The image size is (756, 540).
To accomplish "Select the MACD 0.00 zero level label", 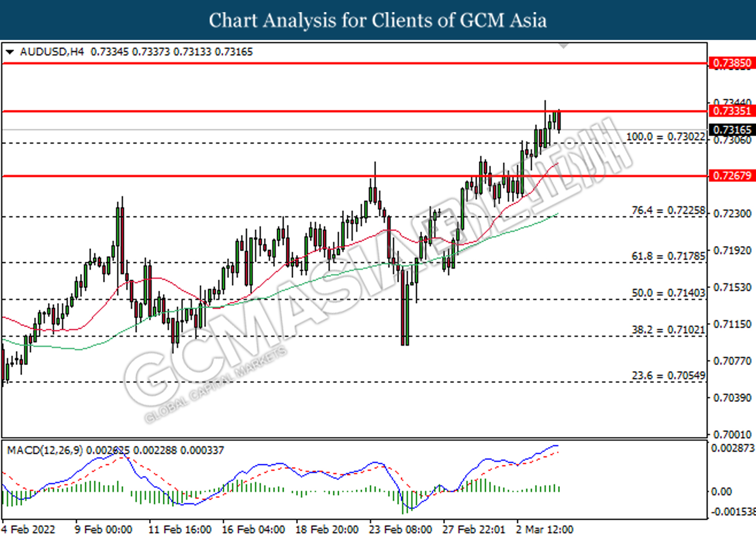I will (721, 492).
